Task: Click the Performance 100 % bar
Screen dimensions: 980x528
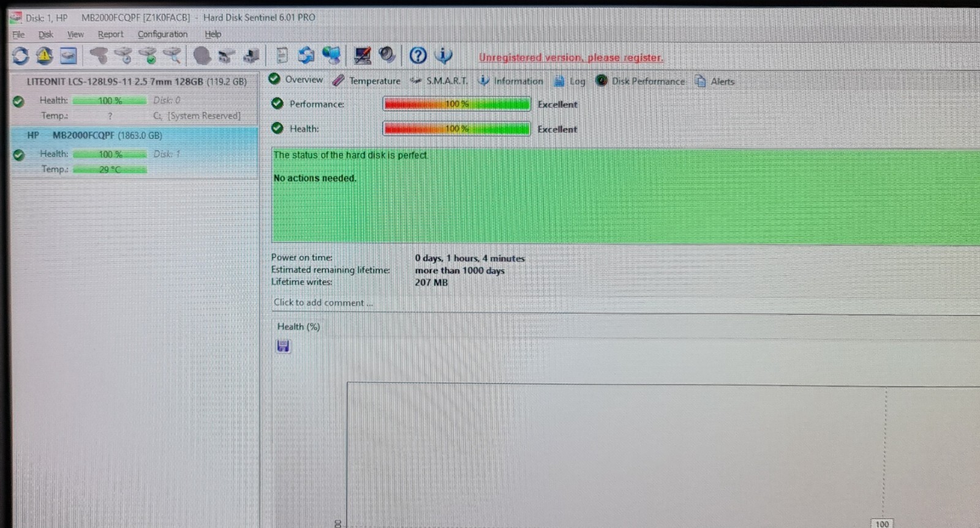Action: [x=456, y=104]
